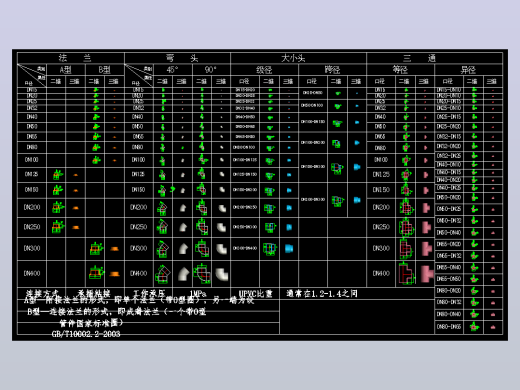This screenshot has width=520, height=390.
Task: Click the 跨径 reducer sub-header
Action: tap(332, 70)
